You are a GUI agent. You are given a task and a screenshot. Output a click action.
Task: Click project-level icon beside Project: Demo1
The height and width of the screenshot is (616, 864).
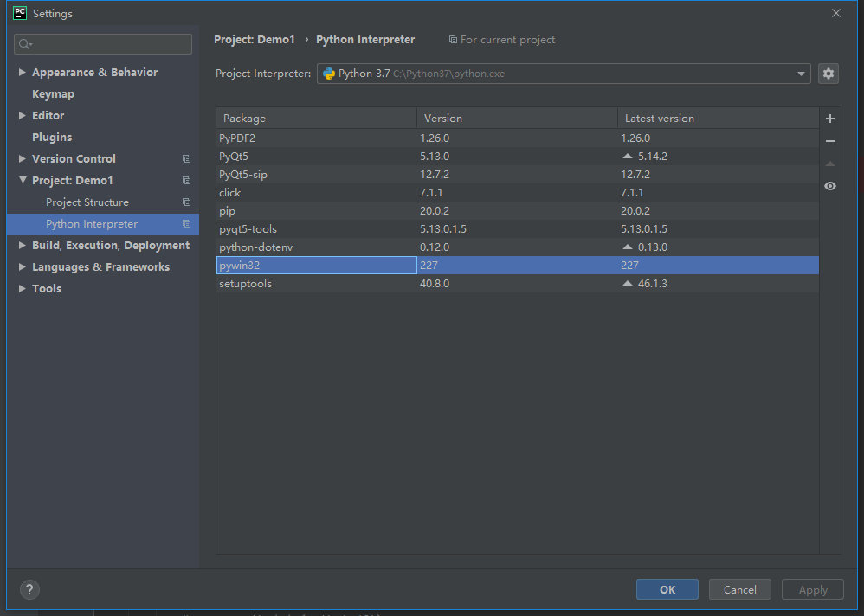(186, 180)
